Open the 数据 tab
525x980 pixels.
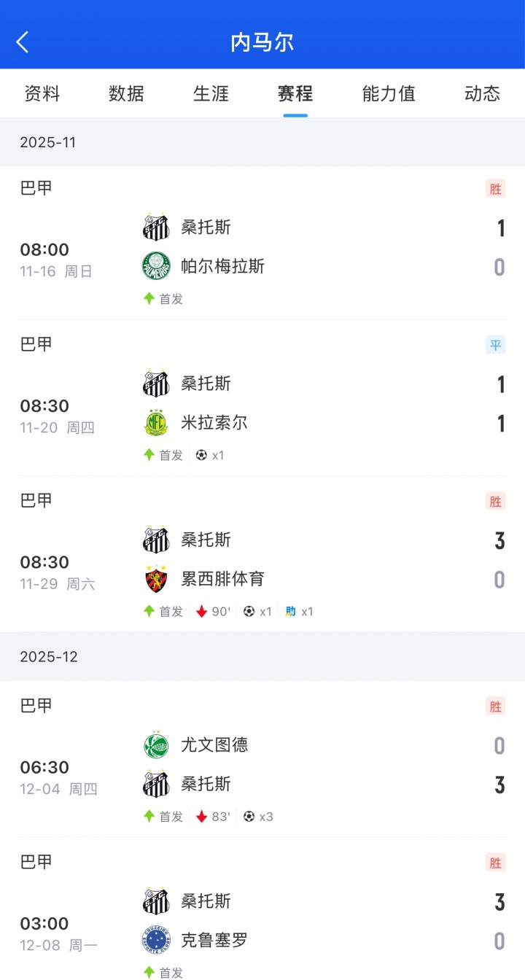click(127, 93)
